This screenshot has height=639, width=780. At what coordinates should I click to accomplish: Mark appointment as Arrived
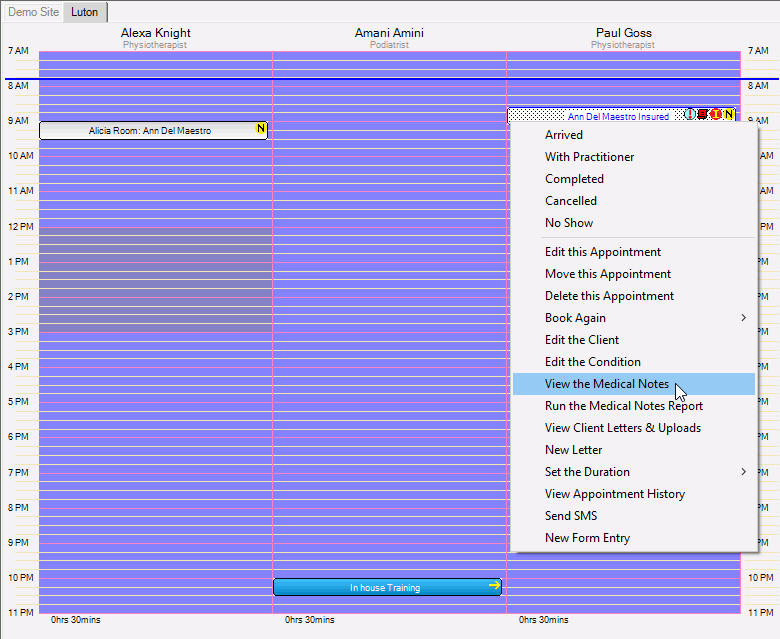tap(564, 135)
